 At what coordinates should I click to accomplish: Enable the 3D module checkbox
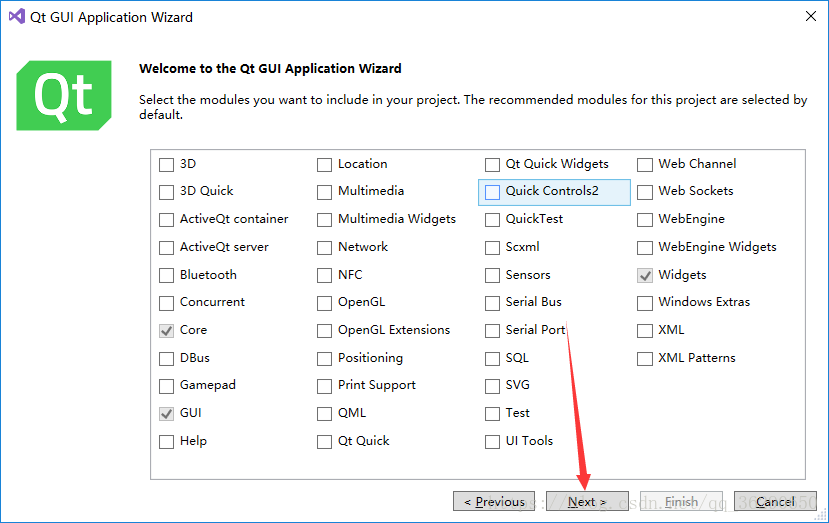(x=167, y=165)
